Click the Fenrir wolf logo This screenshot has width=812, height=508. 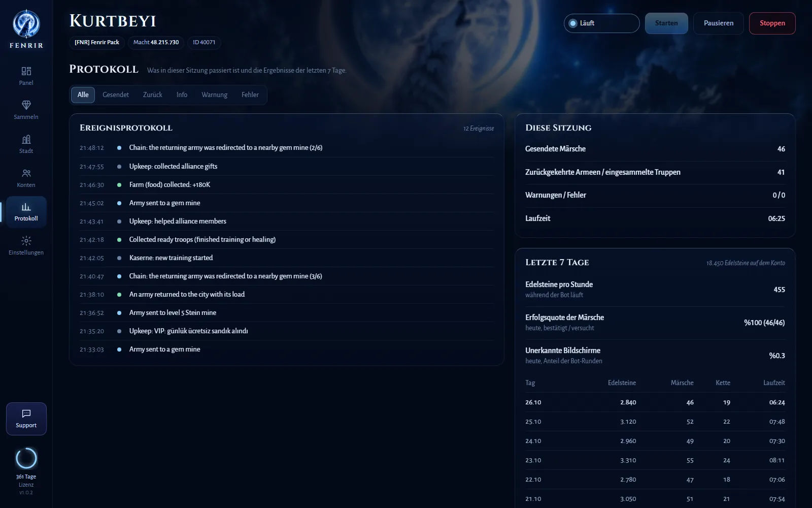tap(26, 24)
